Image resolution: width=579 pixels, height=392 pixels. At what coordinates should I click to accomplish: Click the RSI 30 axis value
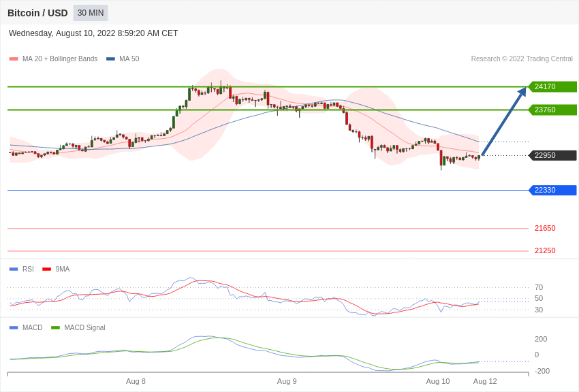coord(539,310)
